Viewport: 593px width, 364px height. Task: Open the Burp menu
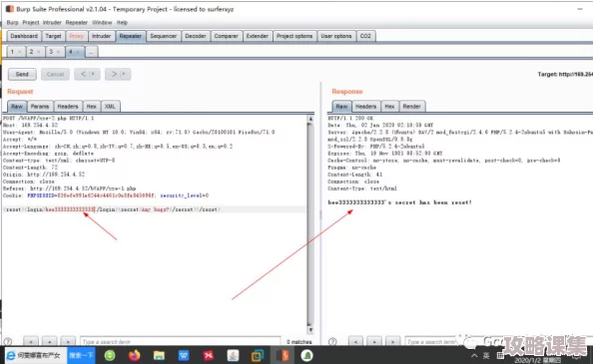coord(13,22)
